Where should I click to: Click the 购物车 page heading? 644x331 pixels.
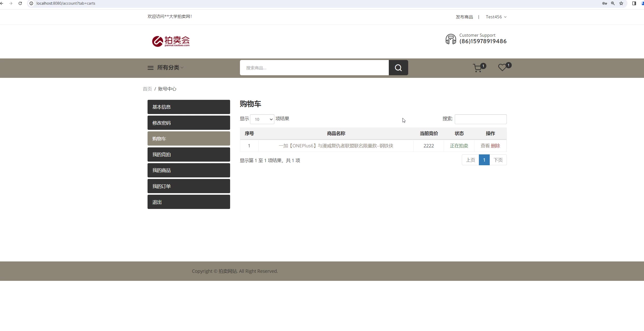(x=250, y=104)
